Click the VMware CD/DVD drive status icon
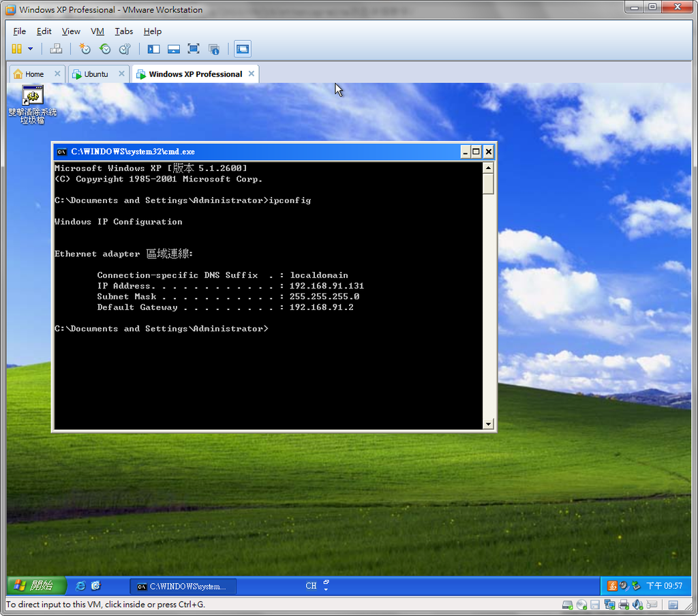The height and width of the screenshot is (616, 698). [581, 604]
